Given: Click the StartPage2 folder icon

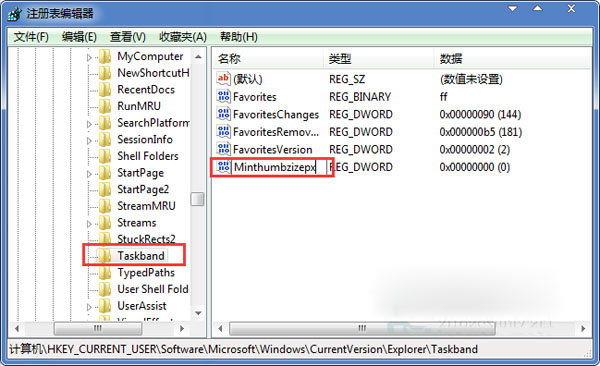Looking at the screenshot, I should (x=105, y=190).
